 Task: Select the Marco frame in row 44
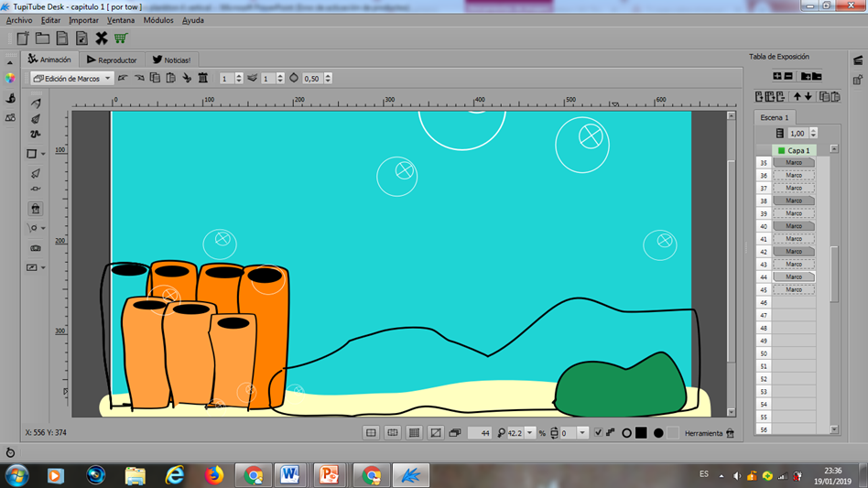[x=793, y=277]
